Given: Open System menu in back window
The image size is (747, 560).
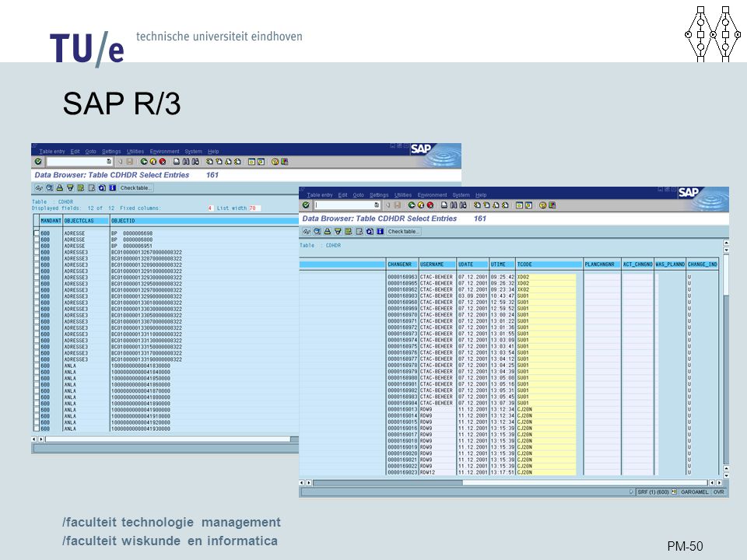Looking at the screenshot, I should (194, 152).
